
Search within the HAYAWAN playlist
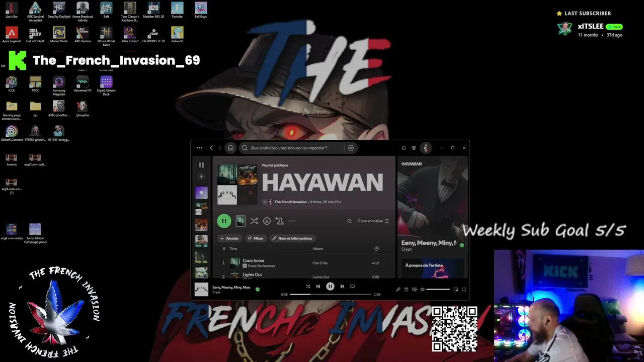coord(350,221)
